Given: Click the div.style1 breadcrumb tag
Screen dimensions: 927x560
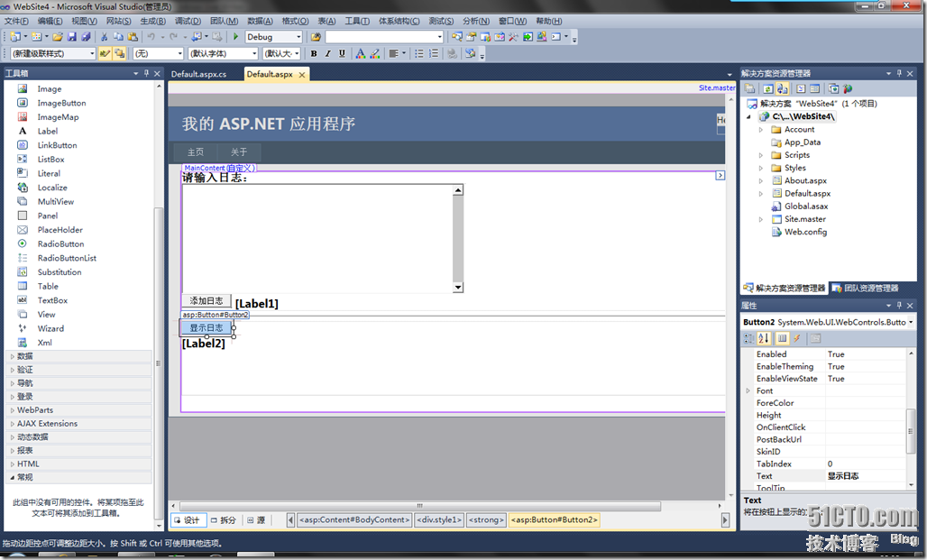Looking at the screenshot, I should [x=439, y=519].
